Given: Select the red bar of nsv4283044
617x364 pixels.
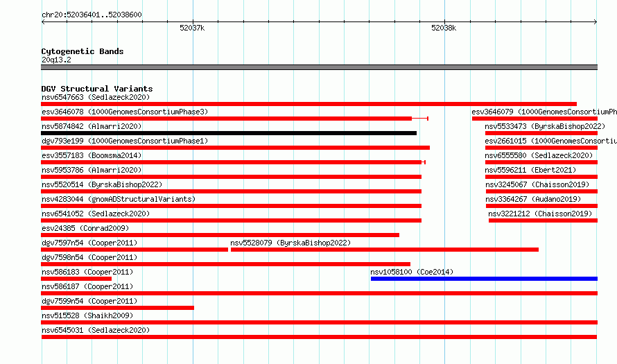Looking at the screenshot, I should 232,206.
